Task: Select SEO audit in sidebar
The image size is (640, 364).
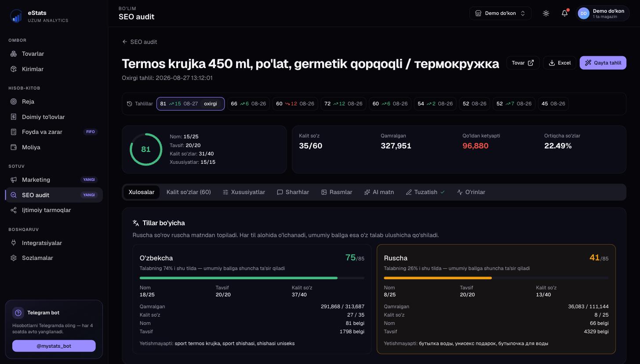Action: [x=54, y=195]
